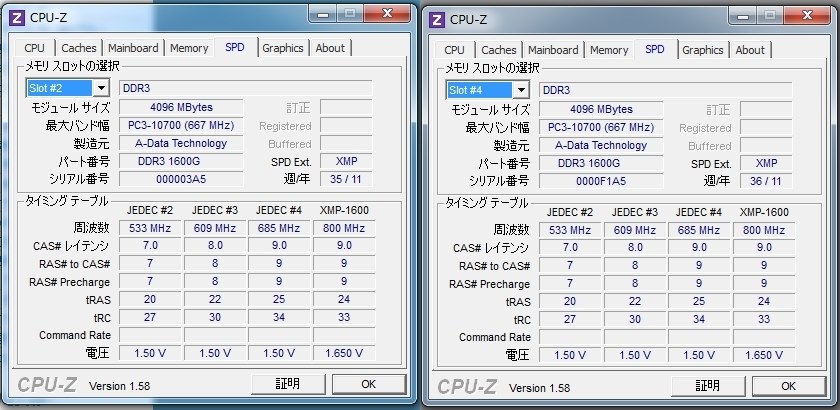Open About tab in left CPU-Z window
Screen dimensions: 840x410
click(x=330, y=48)
